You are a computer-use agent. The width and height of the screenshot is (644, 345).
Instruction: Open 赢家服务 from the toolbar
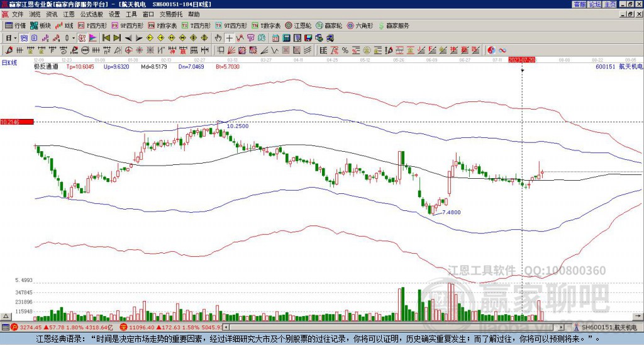click(394, 25)
